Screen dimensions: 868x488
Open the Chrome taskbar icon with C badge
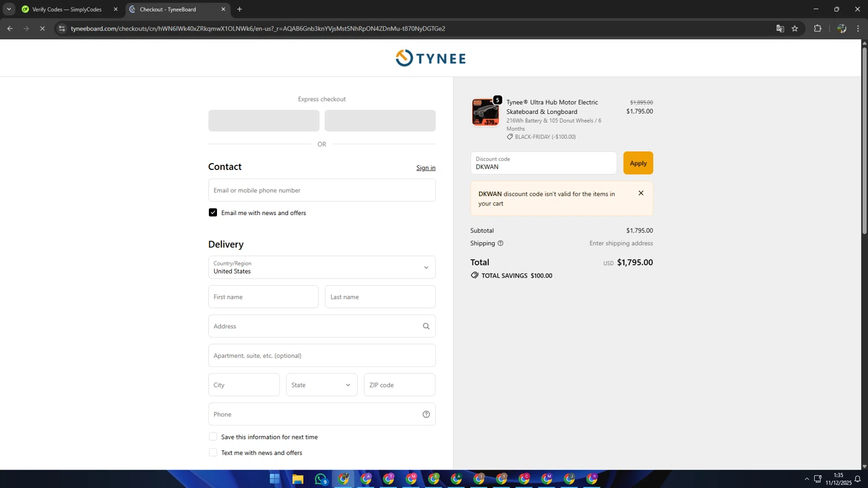point(524,479)
